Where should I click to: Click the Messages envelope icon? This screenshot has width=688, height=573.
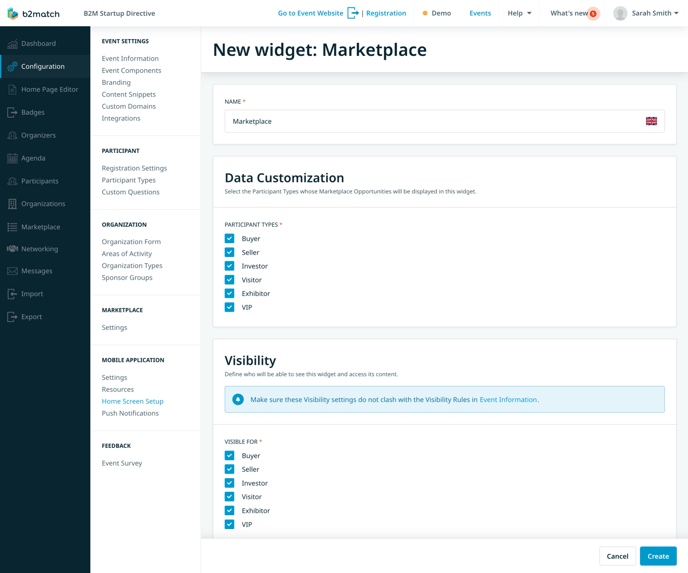12,271
